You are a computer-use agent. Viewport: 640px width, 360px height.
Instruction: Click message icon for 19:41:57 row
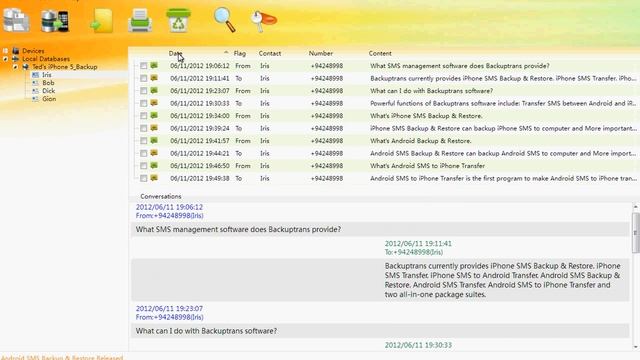[154, 140]
